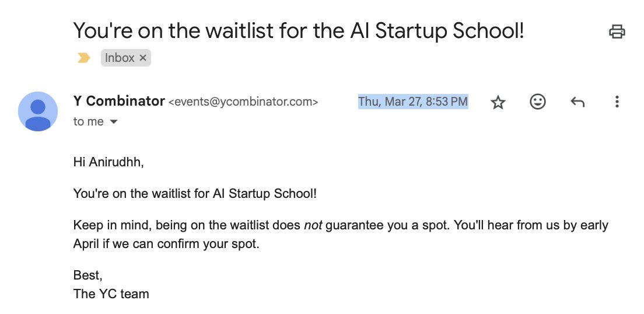The height and width of the screenshot is (314, 644).
Task: Click the body line mentioning AI Startup School
Action: coord(195,194)
